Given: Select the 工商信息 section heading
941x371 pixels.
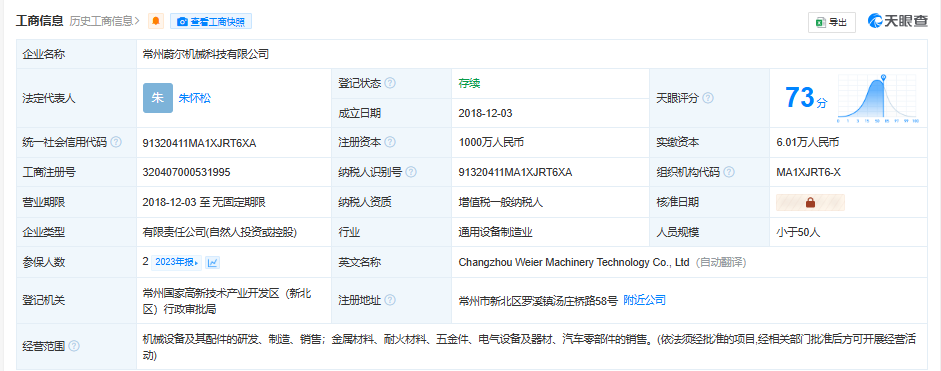Looking at the screenshot, I should [x=40, y=21].
